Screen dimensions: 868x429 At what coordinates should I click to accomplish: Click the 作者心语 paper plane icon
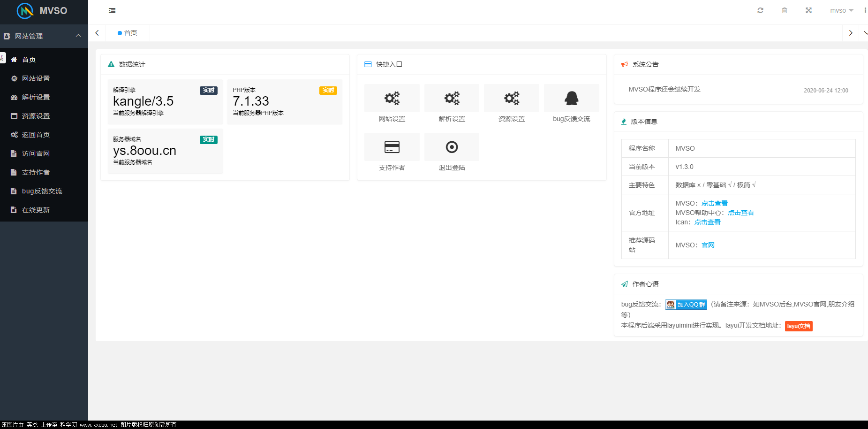pyautogui.click(x=625, y=284)
